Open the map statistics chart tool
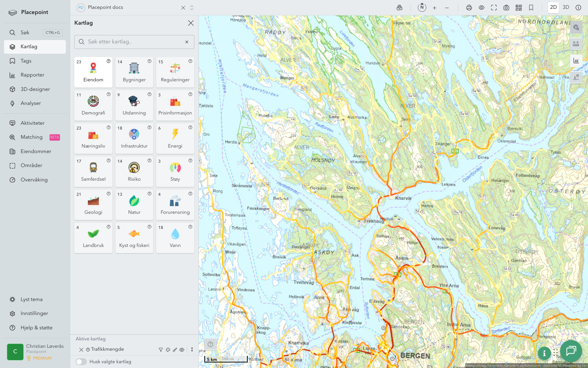The height and width of the screenshot is (368, 588). tap(576, 60)
